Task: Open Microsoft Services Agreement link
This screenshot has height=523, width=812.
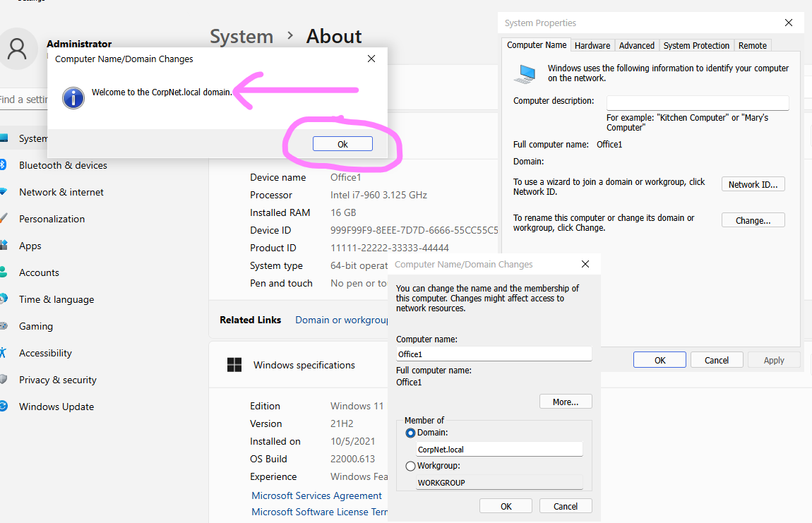Action: (x=316, y=495)
